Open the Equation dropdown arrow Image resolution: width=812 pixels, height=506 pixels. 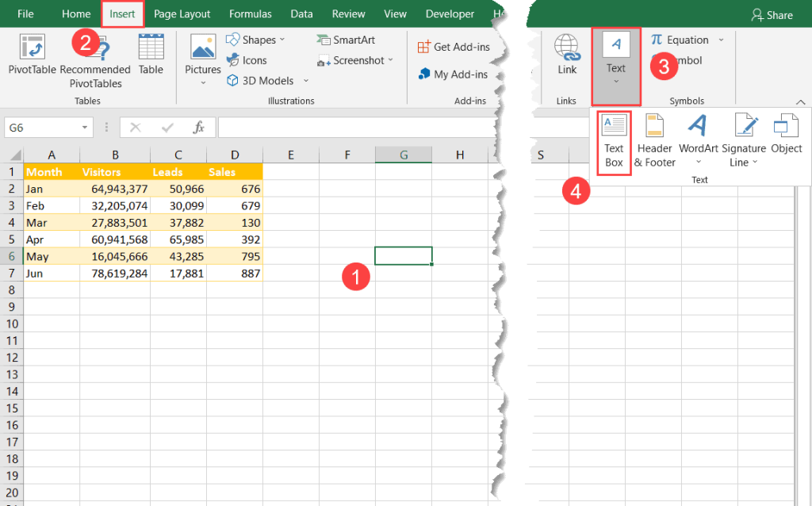(720, 39)
